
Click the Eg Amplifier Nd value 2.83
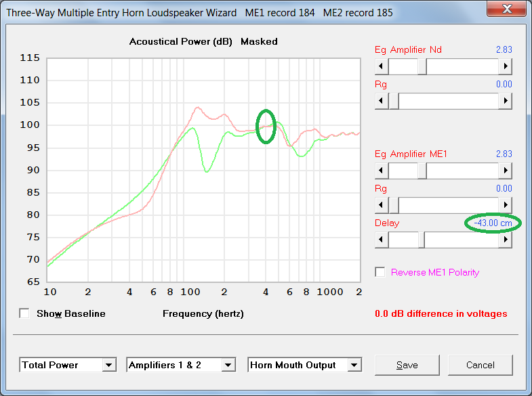pyautogui.click(x=504, y=49)
